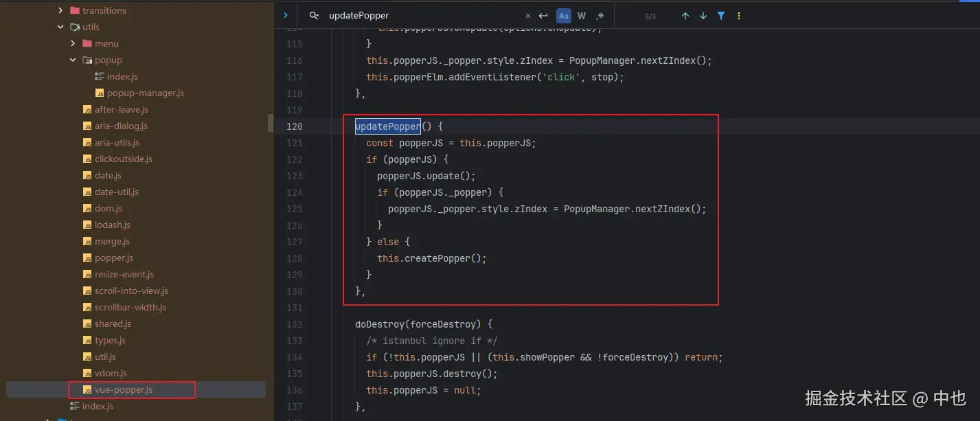Screen dimensions: 980x421
Task: Open dom.js file
Action: pos(109,208)
